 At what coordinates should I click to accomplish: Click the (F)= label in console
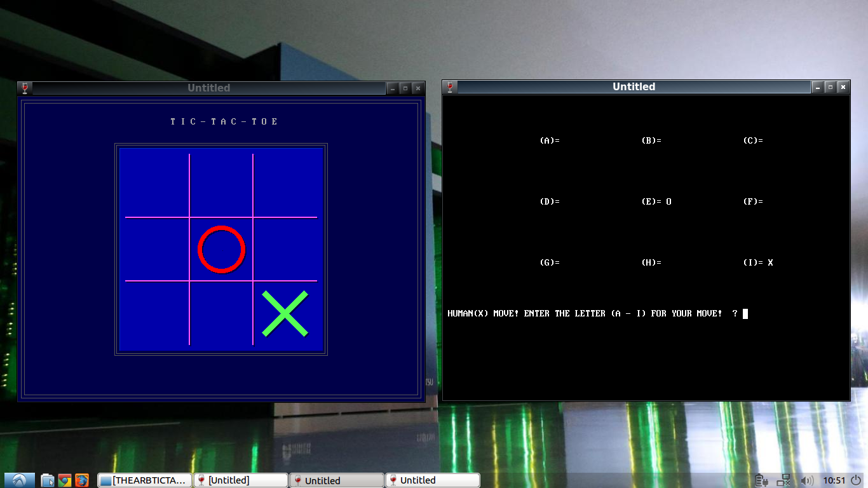[x=753, y=201]
